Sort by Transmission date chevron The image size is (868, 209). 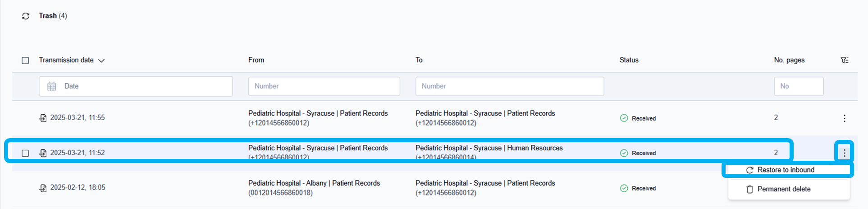point(101,60)
